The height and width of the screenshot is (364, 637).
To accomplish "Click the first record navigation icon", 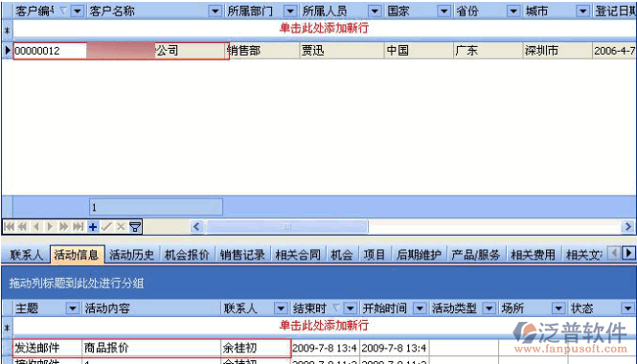I will pos(9,227).
